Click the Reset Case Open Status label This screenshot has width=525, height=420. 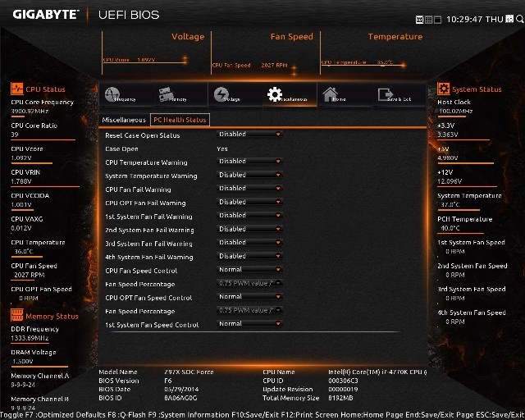142,135
